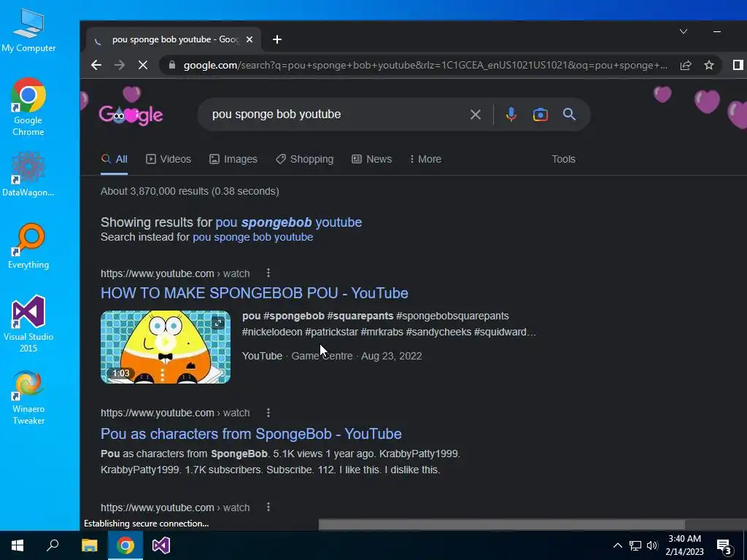Search instead for pou sponge bob youtube
This screenshot has height=560, width=747.
252,237
